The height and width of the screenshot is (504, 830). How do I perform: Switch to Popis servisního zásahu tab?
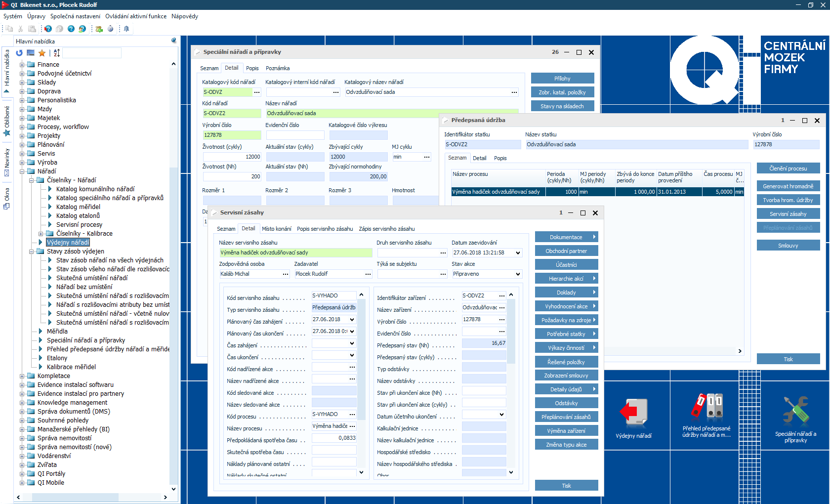click(x=325, y=229)
